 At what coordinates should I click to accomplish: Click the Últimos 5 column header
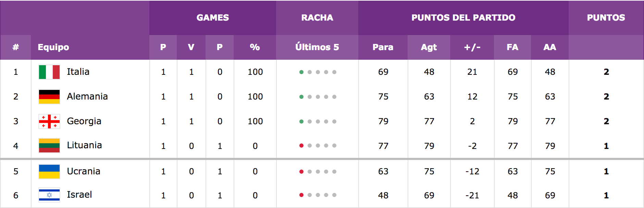click(317, 47)
